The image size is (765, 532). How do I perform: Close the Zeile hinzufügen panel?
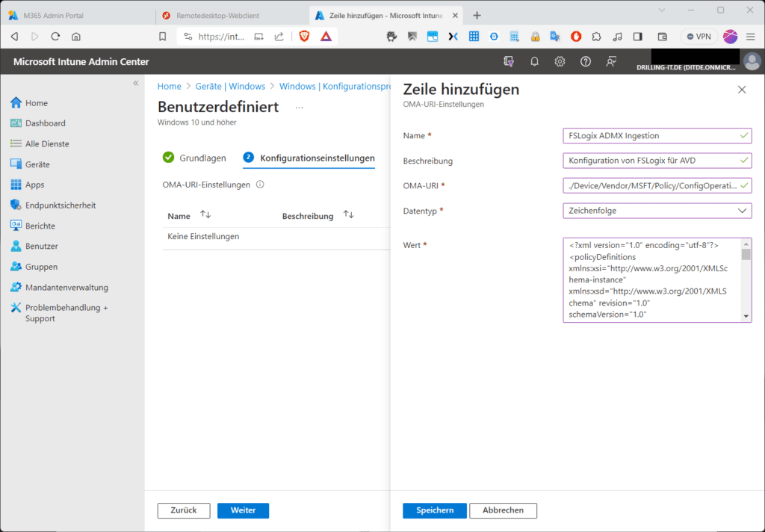click(742, 90)
